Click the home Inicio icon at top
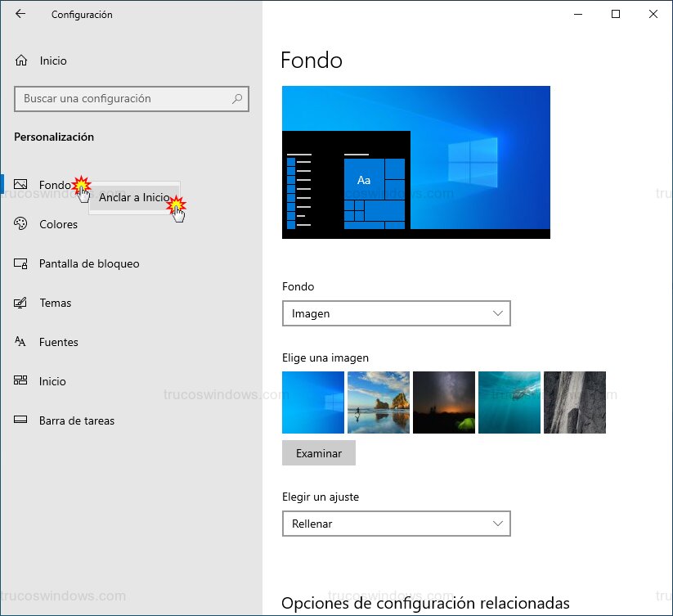Screen dimensions: 673x616 pos(20,60)
